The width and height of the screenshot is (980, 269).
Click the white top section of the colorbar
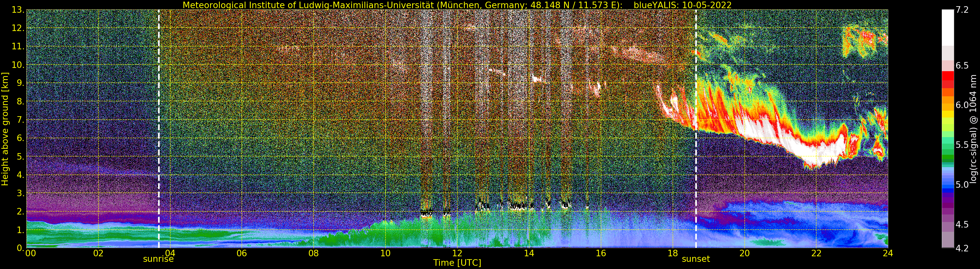tap(948, 27)
